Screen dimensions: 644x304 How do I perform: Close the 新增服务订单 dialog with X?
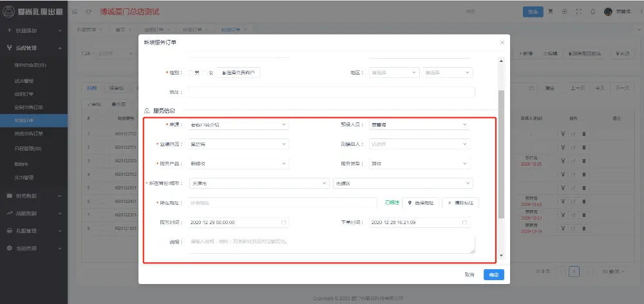502,43
